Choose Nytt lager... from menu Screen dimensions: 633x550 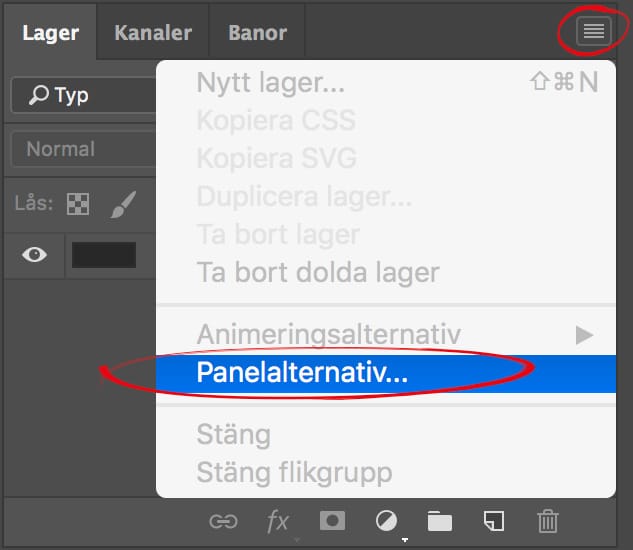point(386,82)
